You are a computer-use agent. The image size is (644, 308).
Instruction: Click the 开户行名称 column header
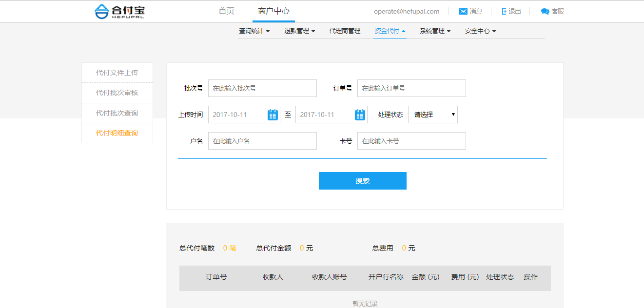click(x=386, y=277)
